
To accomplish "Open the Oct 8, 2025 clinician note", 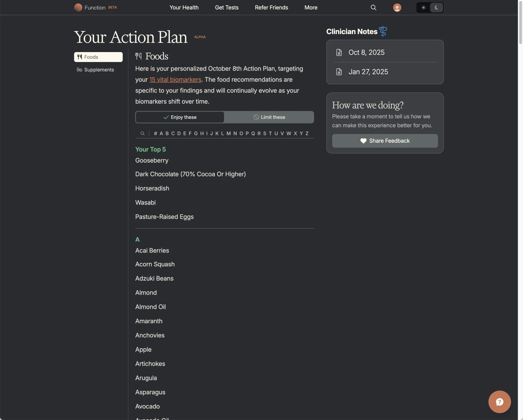I will tap(366, 52).
